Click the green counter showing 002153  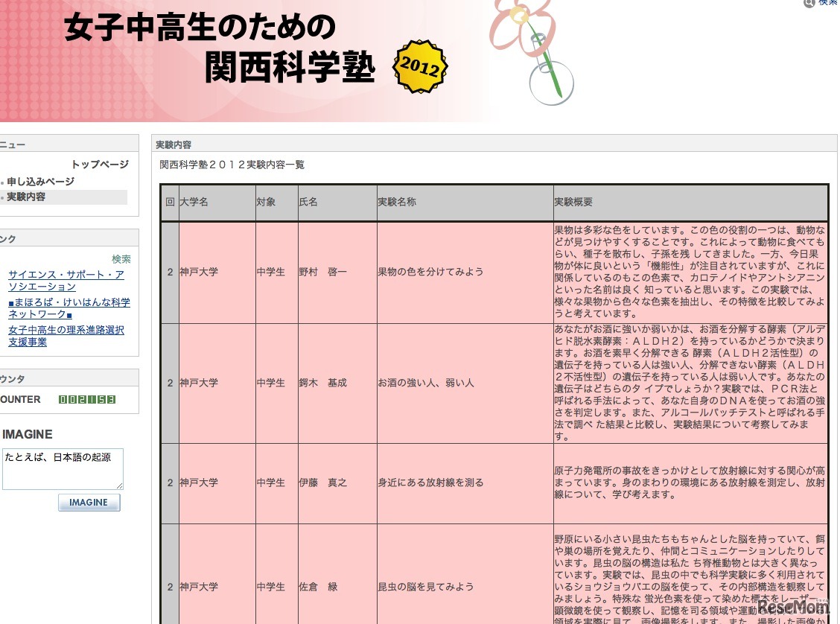tap(87, 400)
